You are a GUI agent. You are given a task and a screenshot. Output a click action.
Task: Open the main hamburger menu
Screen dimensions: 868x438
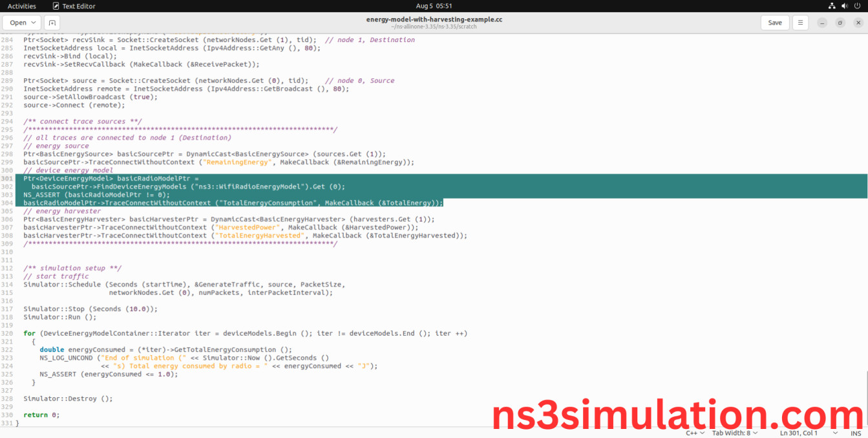800,22
